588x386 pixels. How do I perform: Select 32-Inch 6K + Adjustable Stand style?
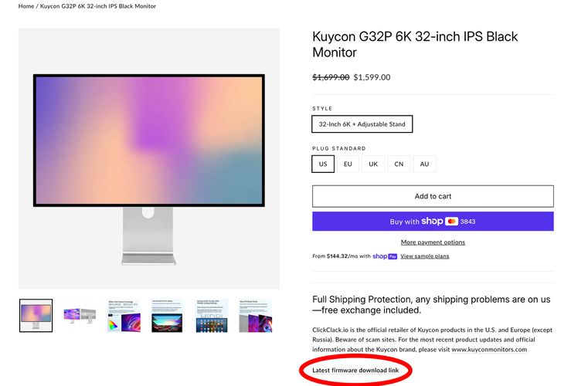[x=362, y=124]
